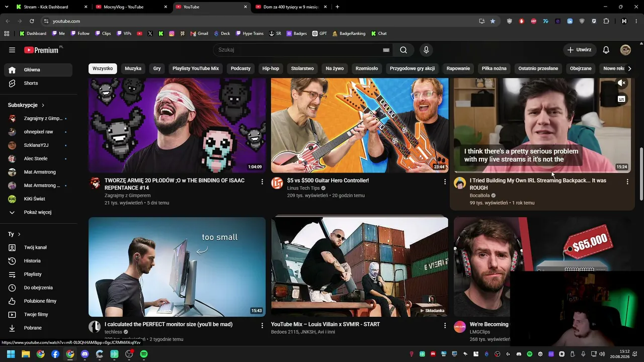The height and width of the screenshot is (362, 644).
Task: Open options menu for Binding of Isaac video
Action: coord(262,182)
